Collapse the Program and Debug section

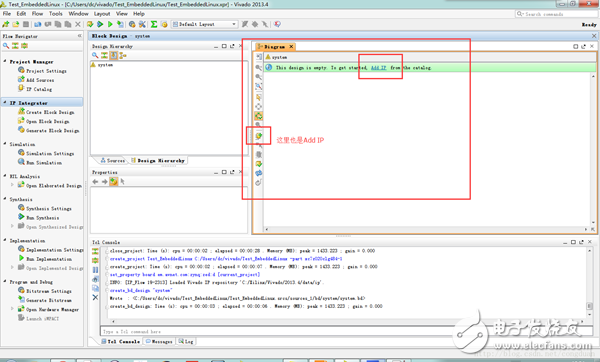pyautogui.click(x=5, y=282)
